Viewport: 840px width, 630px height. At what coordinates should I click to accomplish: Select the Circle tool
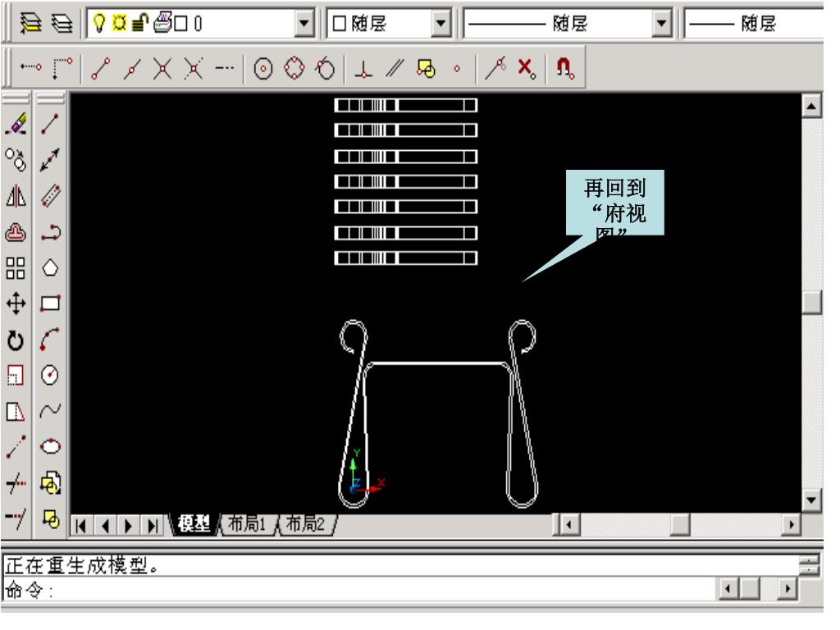click(50, 375)
